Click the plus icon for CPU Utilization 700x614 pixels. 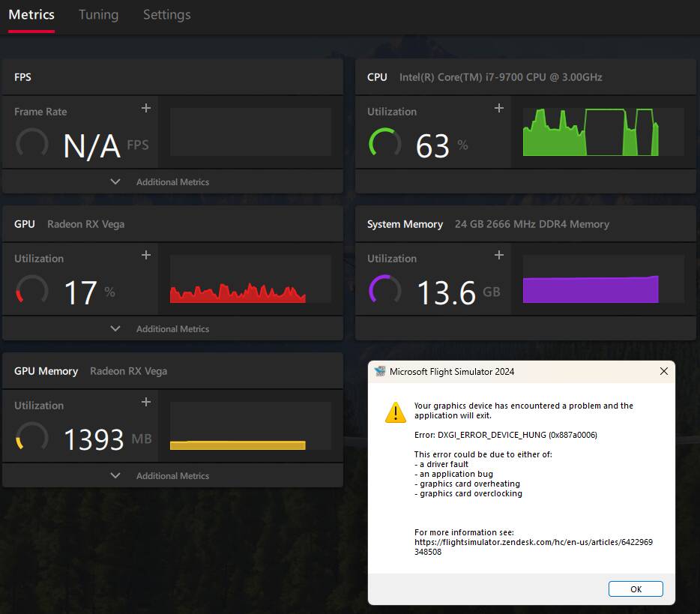tap(499, 108)
